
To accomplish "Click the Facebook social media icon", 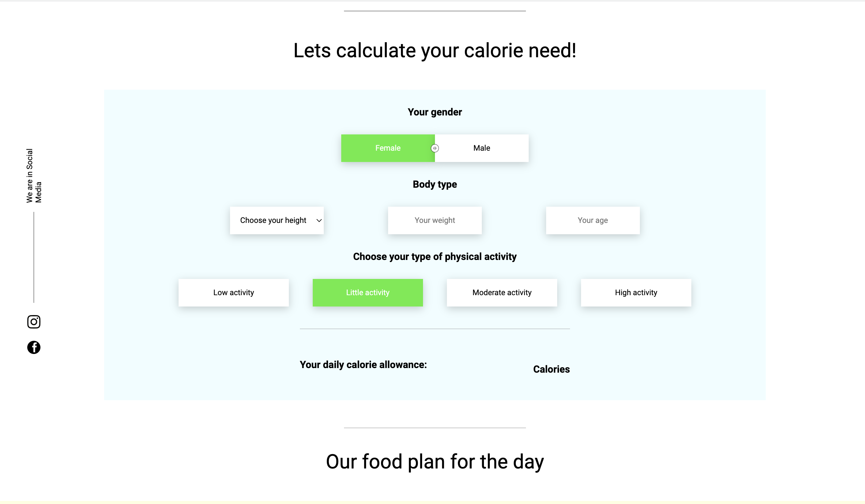I will [x=33, y=347].
